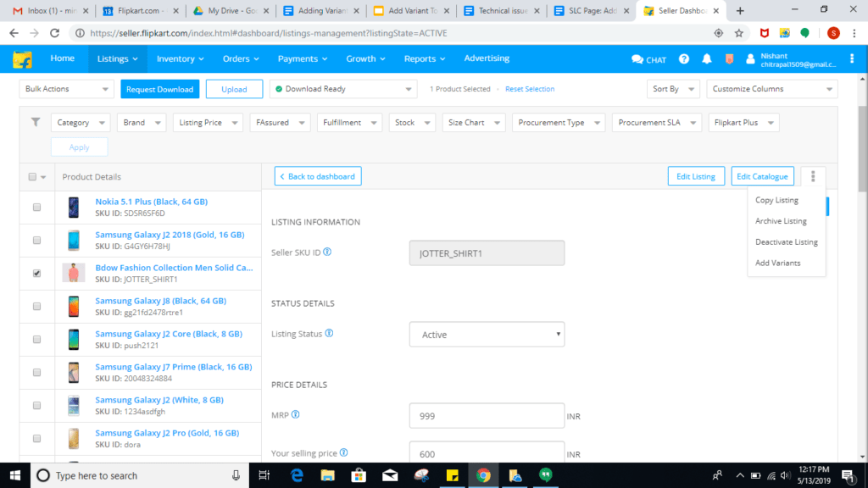Toggle the select-all checkbox in Product Details header

point(32,176)
